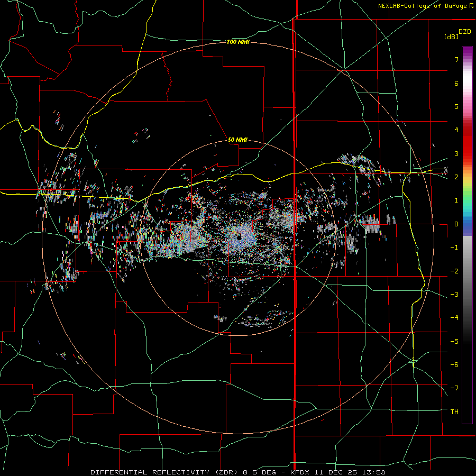Click the 100 NMI range ring label

pyautogui.click(x=238, y=42)
